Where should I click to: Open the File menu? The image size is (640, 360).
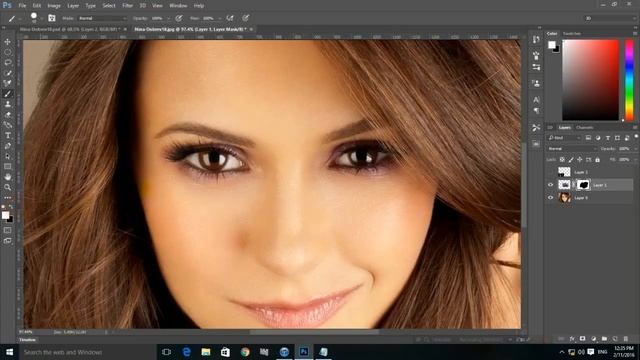[x=22, y=6]
